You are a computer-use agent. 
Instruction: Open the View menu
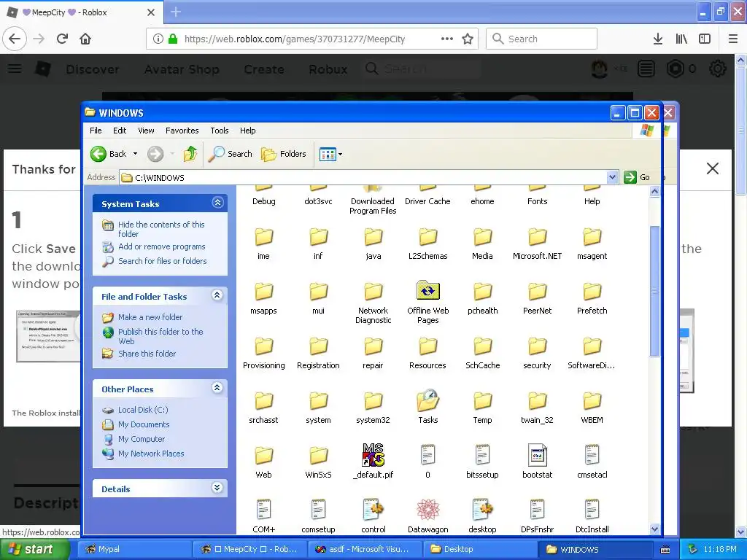click(x=146, y=131)
